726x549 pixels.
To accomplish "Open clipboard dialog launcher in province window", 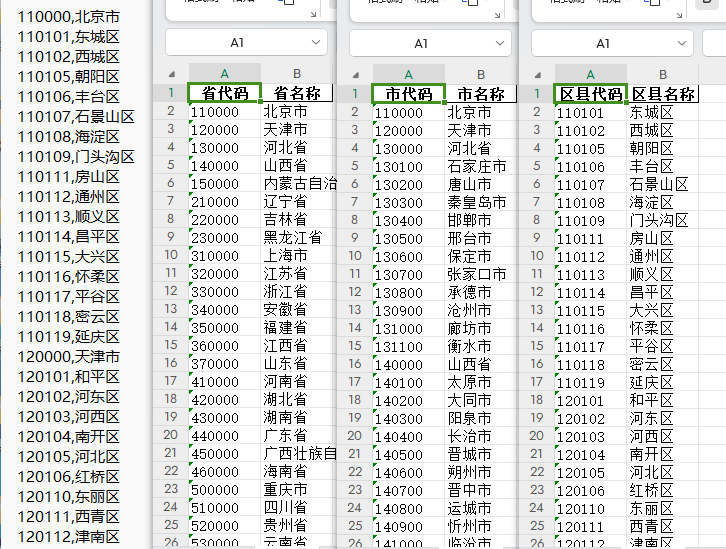I will click(313, 14).
